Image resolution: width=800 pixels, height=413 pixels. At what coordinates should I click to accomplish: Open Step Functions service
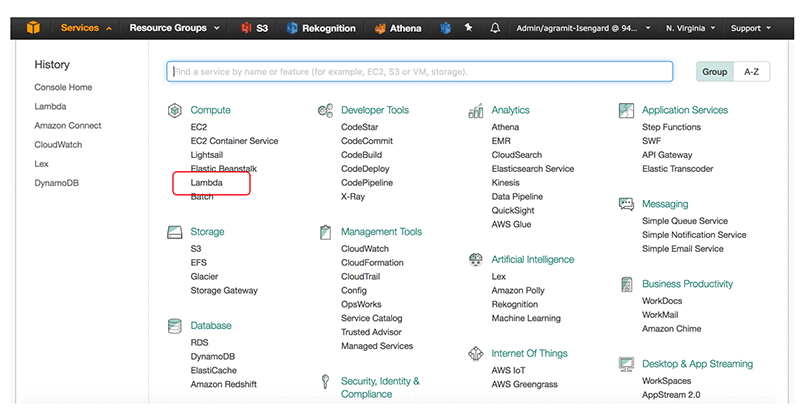click(x=671, y=127)
